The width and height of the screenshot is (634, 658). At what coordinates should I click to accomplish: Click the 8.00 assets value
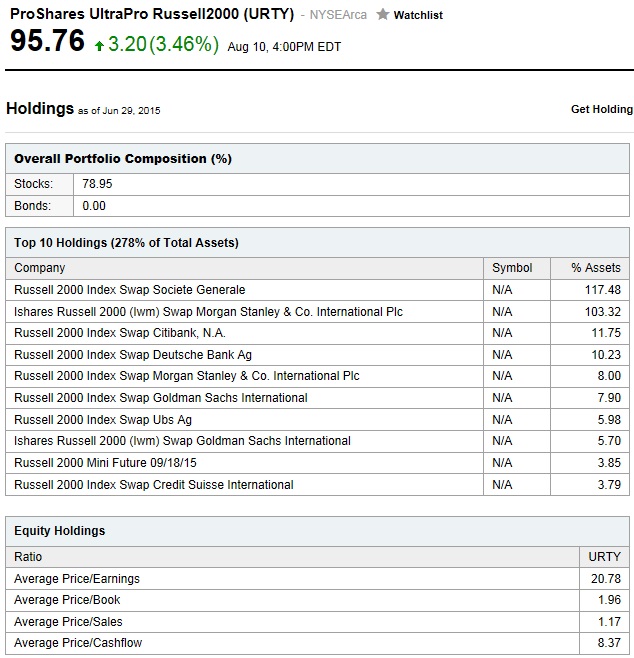609,376
